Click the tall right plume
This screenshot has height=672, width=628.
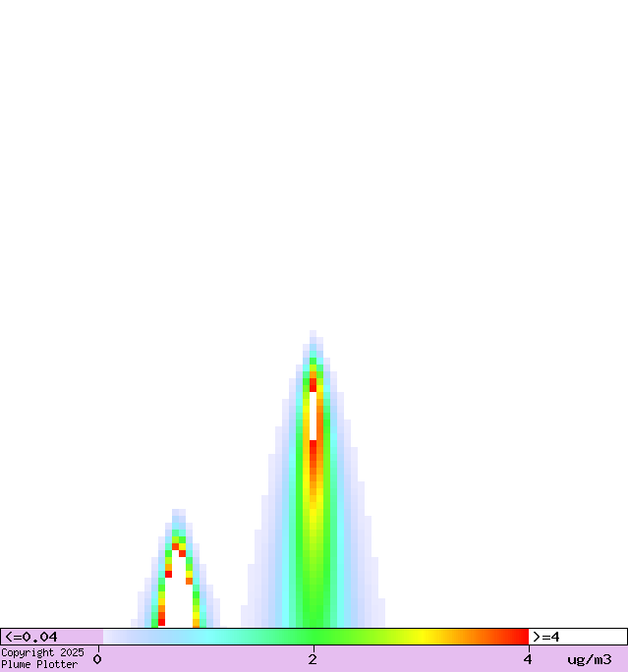tap(313, 479)
